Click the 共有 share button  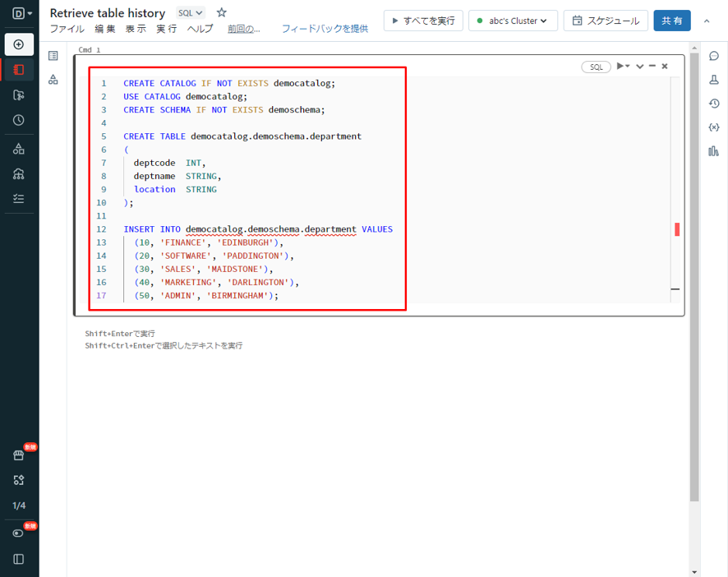click(671, 21)
